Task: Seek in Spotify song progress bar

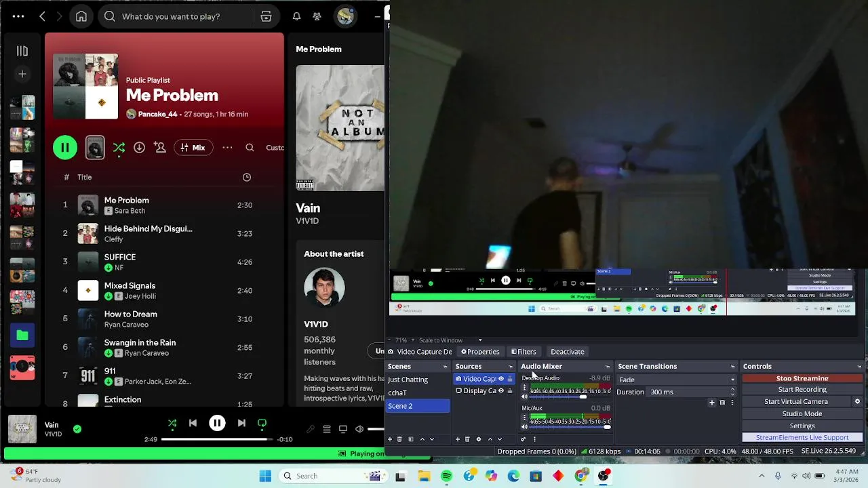Action: [217, 439]
